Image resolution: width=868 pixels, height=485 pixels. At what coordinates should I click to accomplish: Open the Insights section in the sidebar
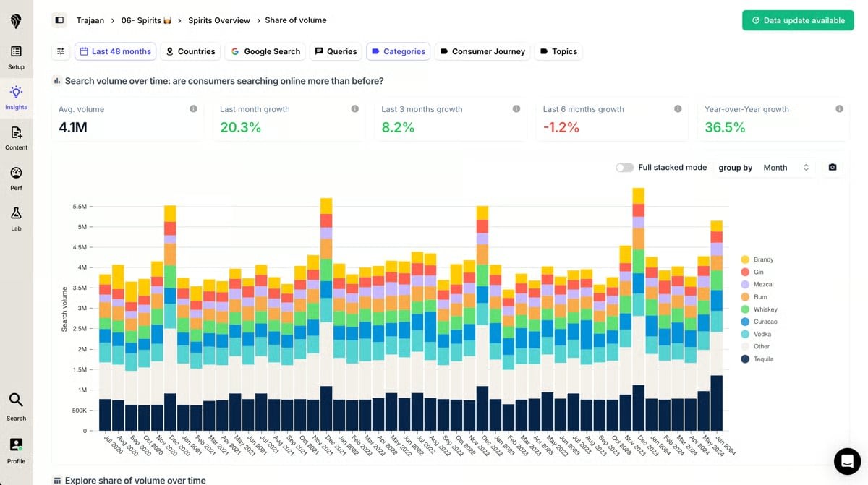(16, 98)
